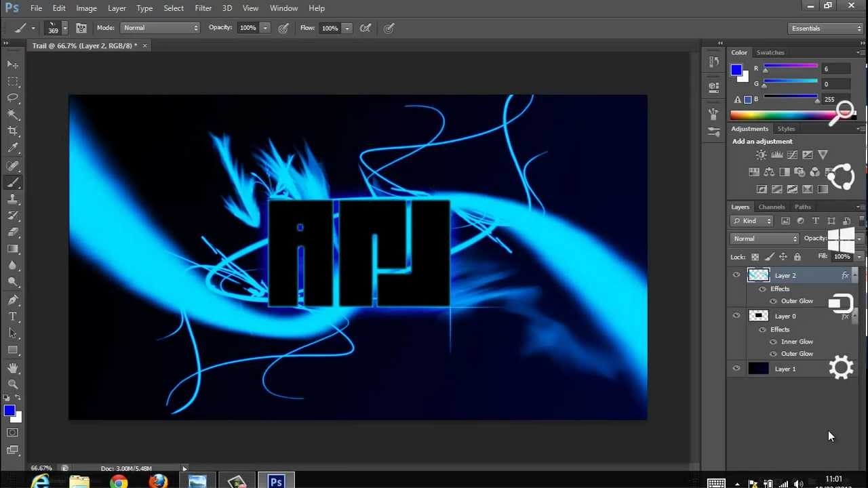Hide Layer 0 visibility eye
Image resolution: width=868 pixels, height=488 pixels.
[x=736, y=316]
